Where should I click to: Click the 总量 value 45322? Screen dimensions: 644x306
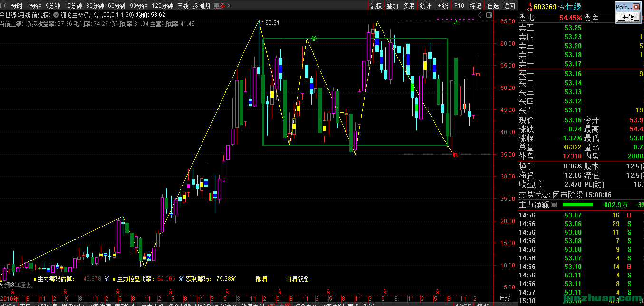(x=572, y=147)
